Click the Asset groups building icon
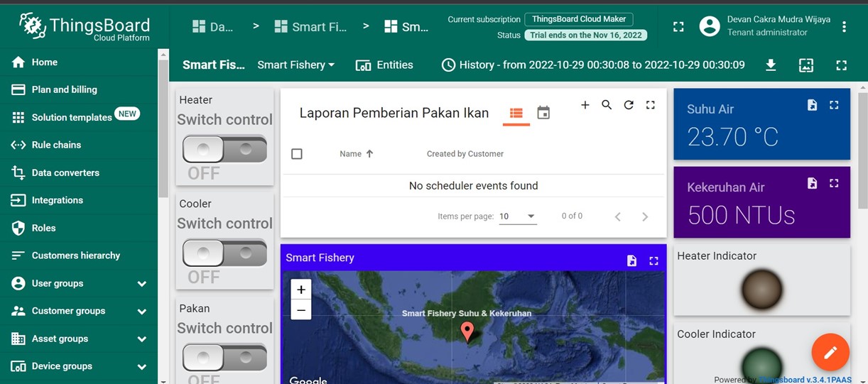The image size is (868, 384). (18, 339)
